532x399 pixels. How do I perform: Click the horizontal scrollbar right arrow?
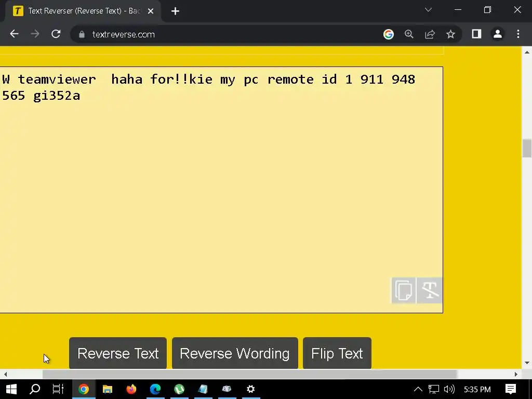pyautogui.click(x=516, y=374)
